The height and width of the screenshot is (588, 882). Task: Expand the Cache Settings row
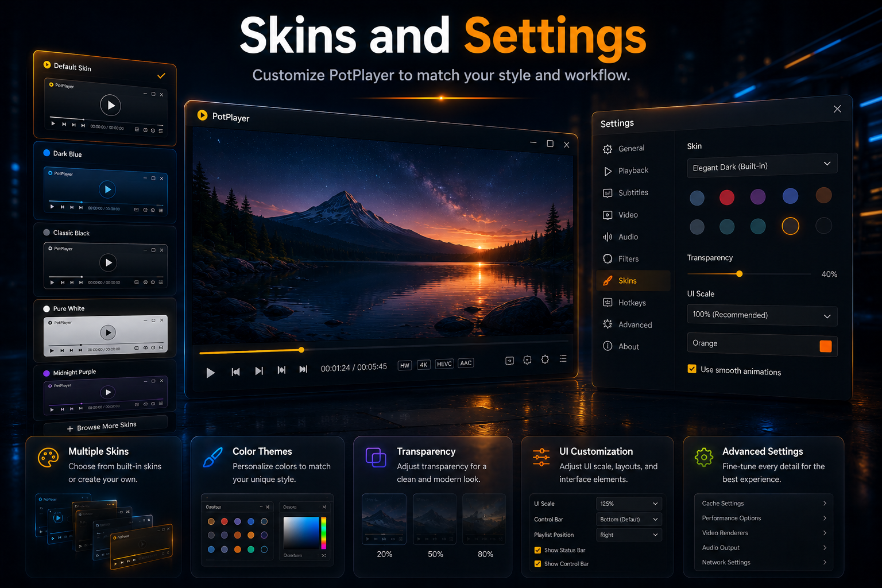[x=764, y=503]
